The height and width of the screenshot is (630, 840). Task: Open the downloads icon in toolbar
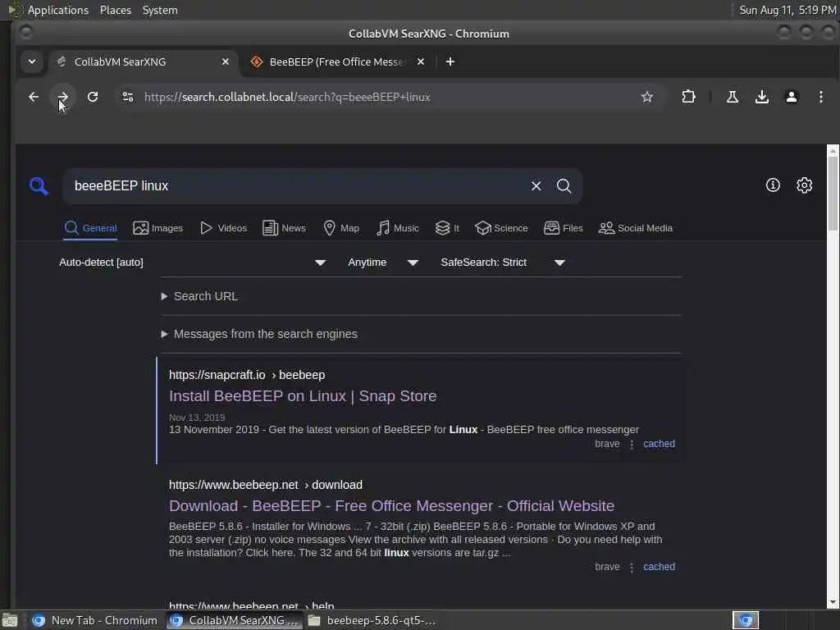coord(762,97)
